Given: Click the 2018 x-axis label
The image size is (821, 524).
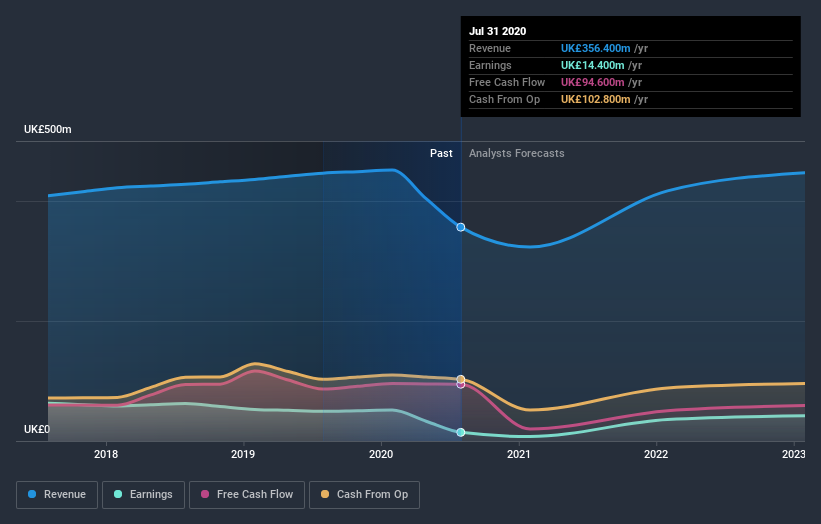Looking at the screenshot, I should click(106, 454).
